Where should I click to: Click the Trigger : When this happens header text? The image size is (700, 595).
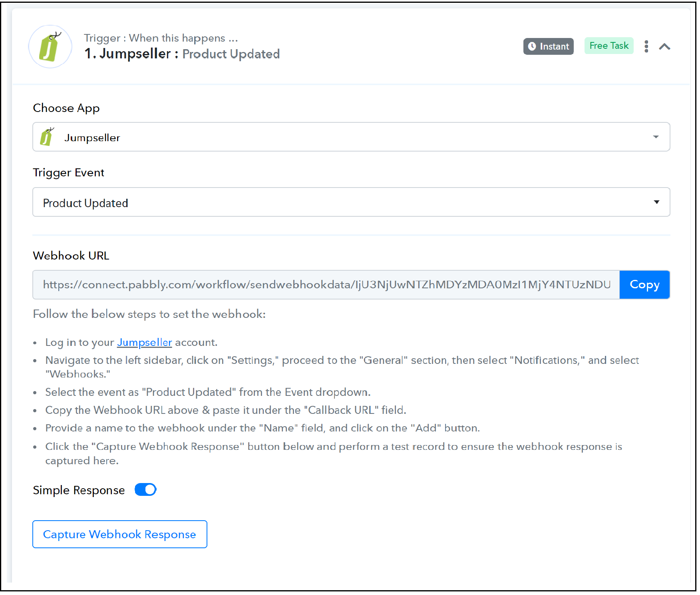[161, 38]
